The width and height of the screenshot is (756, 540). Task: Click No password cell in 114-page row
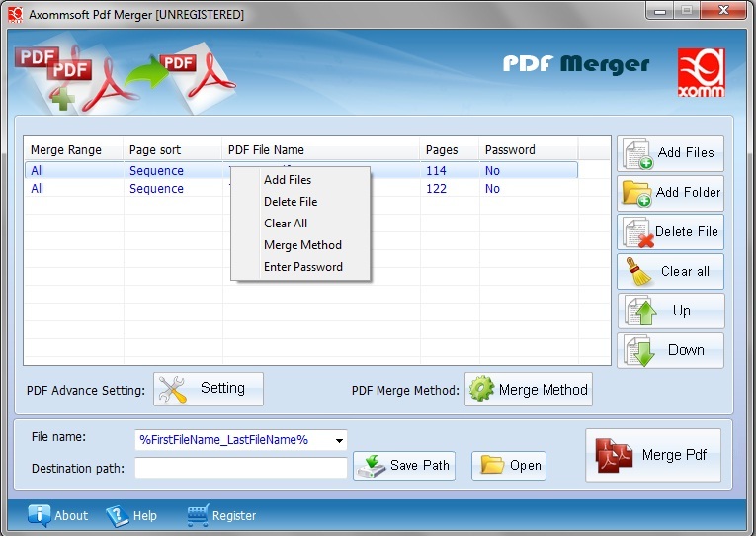(492, 171)
